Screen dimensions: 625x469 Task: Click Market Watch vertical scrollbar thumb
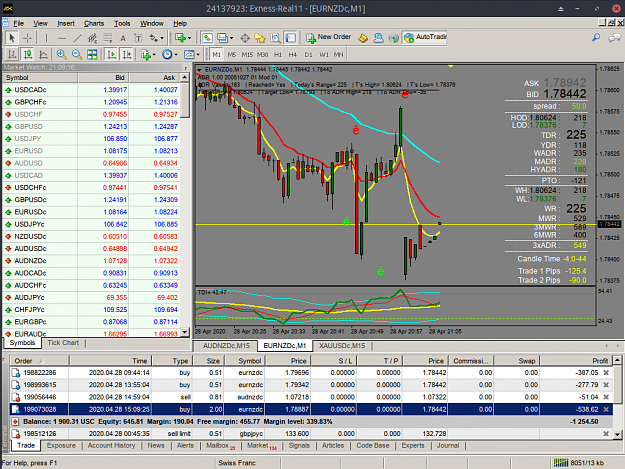pos(185,100)
